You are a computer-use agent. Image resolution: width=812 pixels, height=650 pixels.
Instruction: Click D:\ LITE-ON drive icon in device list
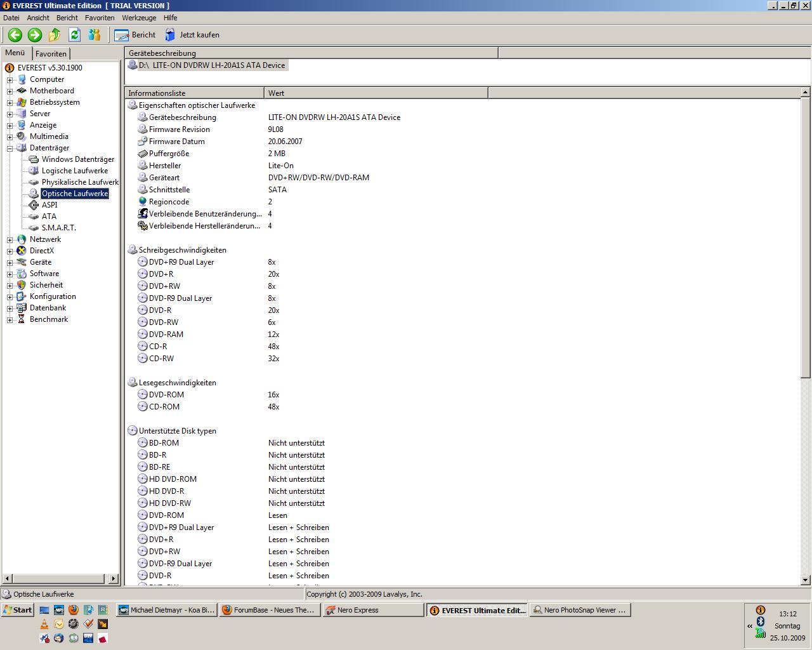[x=133, y=65]
